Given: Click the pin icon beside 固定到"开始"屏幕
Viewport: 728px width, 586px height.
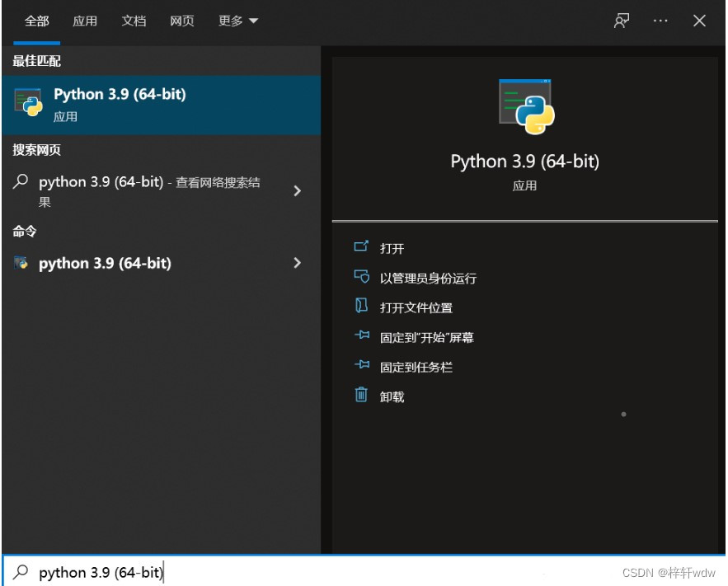Looking at the screenshot, I should (362, 335).
